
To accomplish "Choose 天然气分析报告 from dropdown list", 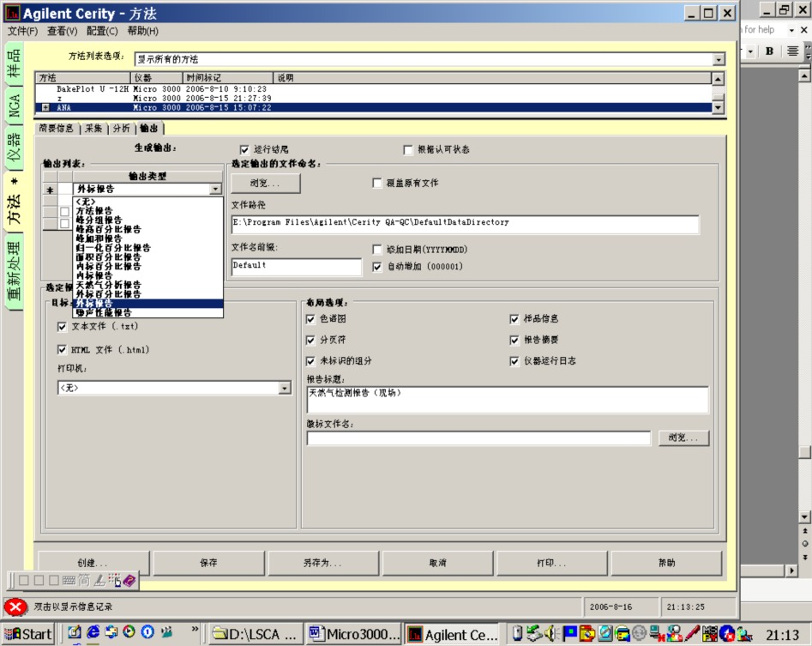I will [x=148, y=285].
